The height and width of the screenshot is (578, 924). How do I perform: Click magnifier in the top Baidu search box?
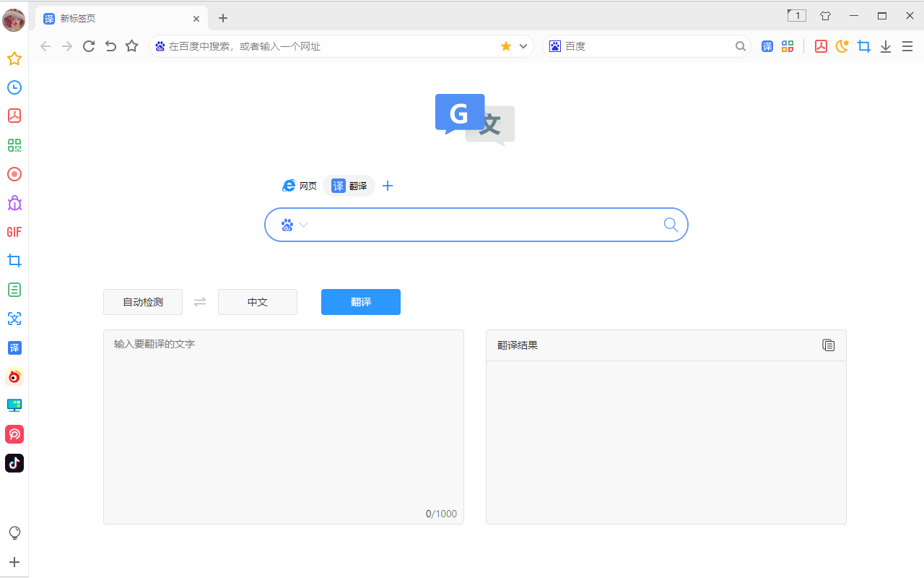pyautogui.click(x=741, y=46)
